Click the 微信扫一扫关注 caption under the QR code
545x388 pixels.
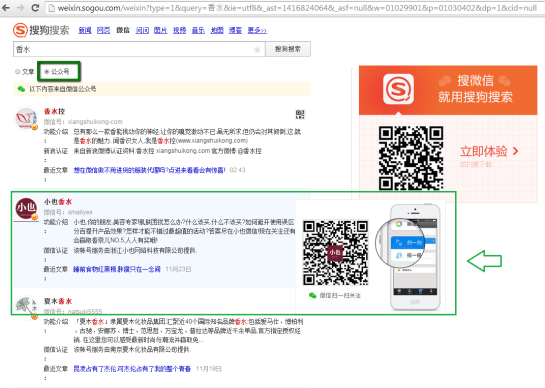coord(340,296)
